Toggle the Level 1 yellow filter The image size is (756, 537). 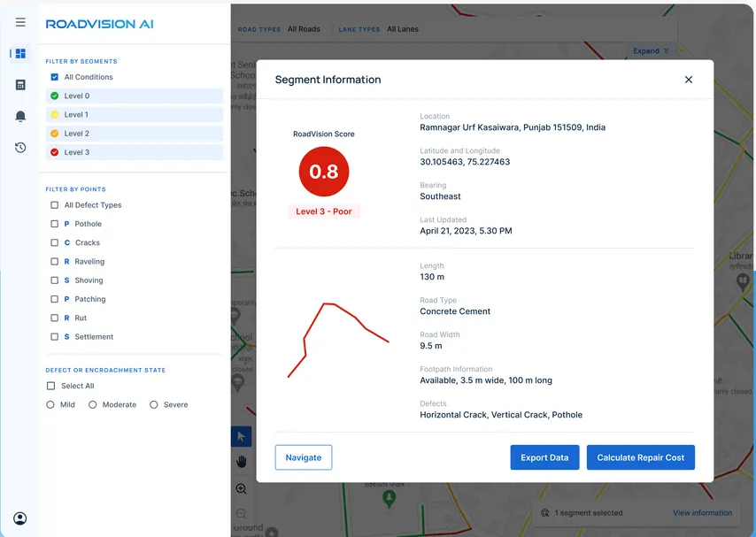tap(135, 115)
